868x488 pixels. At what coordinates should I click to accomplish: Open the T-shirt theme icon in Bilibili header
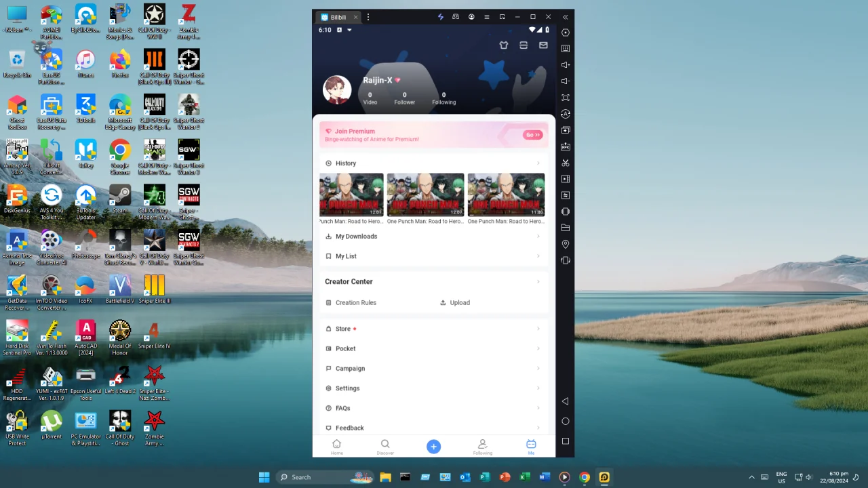(504, 45)
